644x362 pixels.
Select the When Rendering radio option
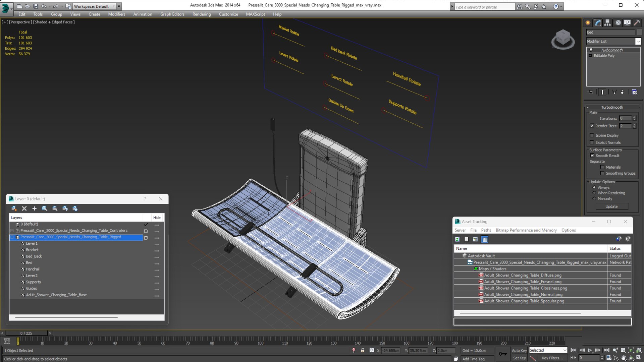pos(594,193)
